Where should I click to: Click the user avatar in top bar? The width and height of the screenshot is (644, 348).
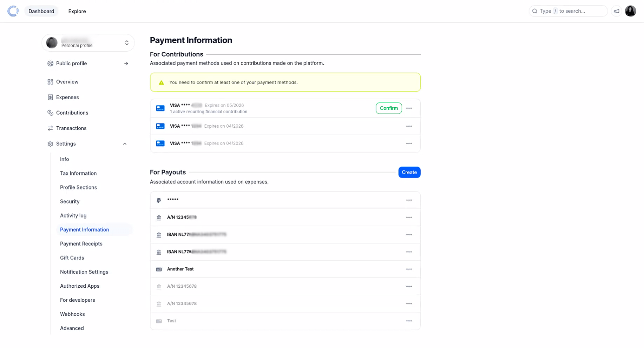click(630, 11)
